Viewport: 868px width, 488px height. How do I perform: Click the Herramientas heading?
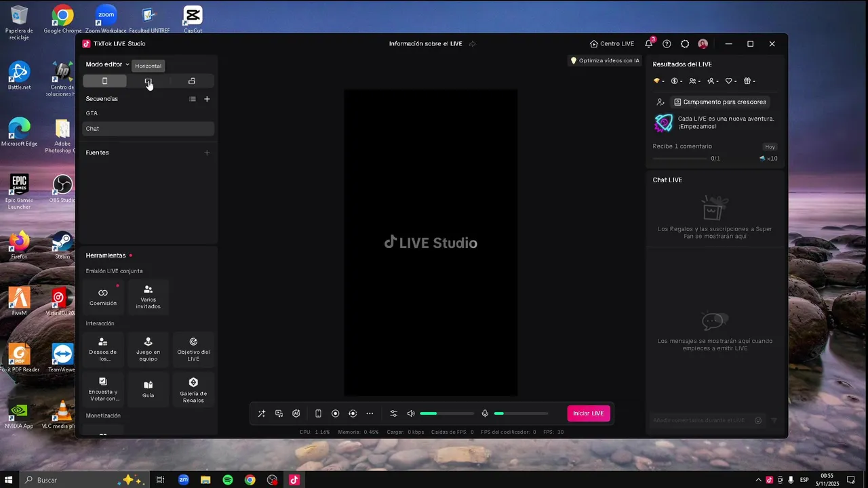pyautogui.click(x=106, y=256)
